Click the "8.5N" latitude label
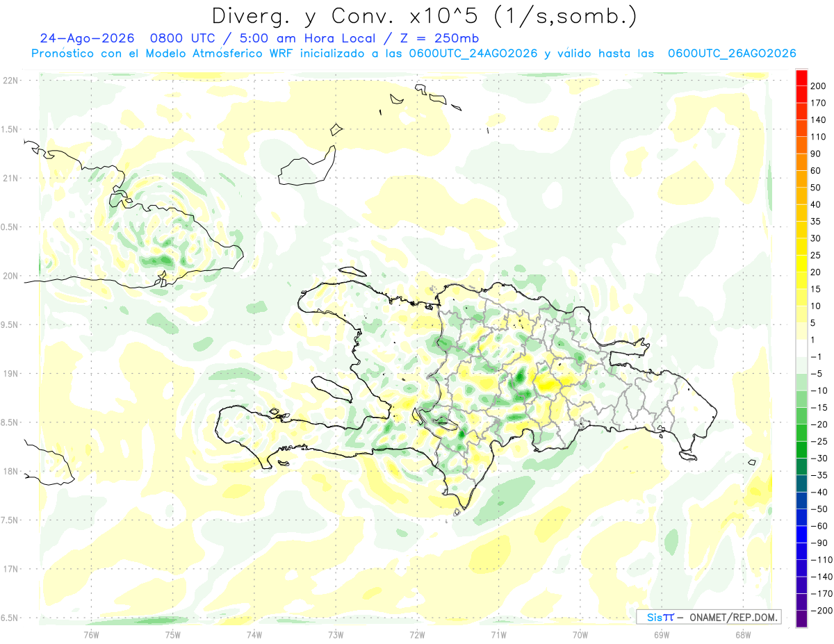This screenshot has height=644, width=834. point(10,422)
